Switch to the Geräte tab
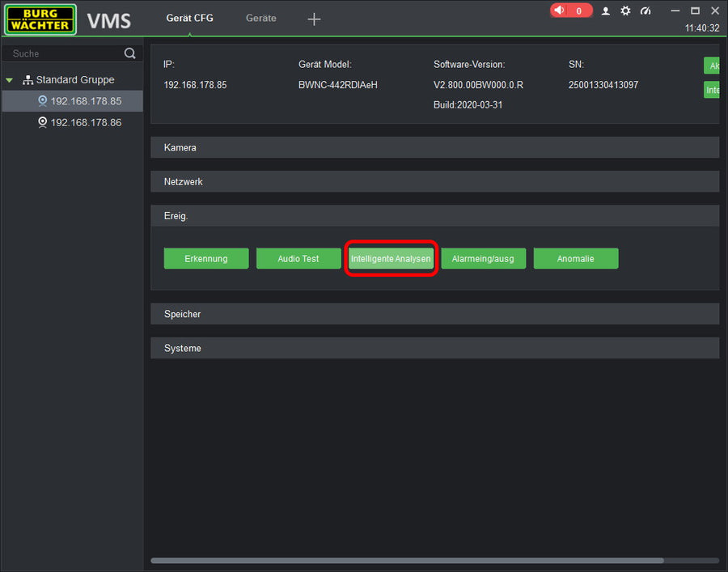 tap(260, 18)
